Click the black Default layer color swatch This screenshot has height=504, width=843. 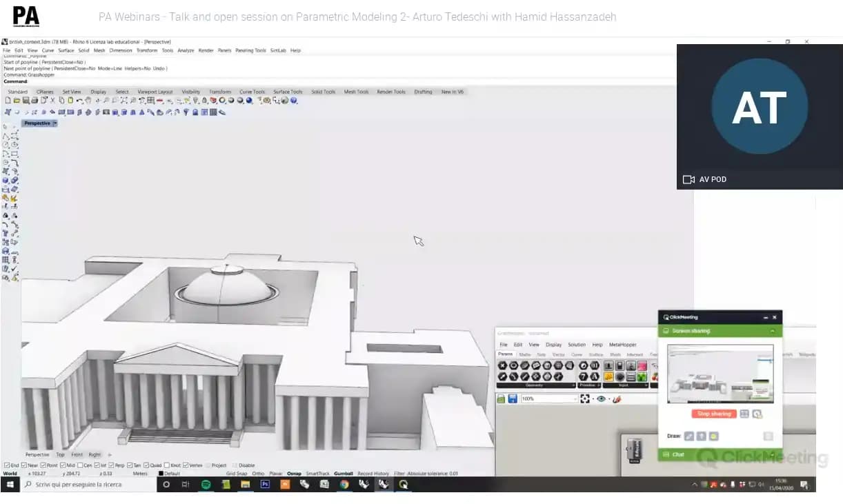[161, 474]
